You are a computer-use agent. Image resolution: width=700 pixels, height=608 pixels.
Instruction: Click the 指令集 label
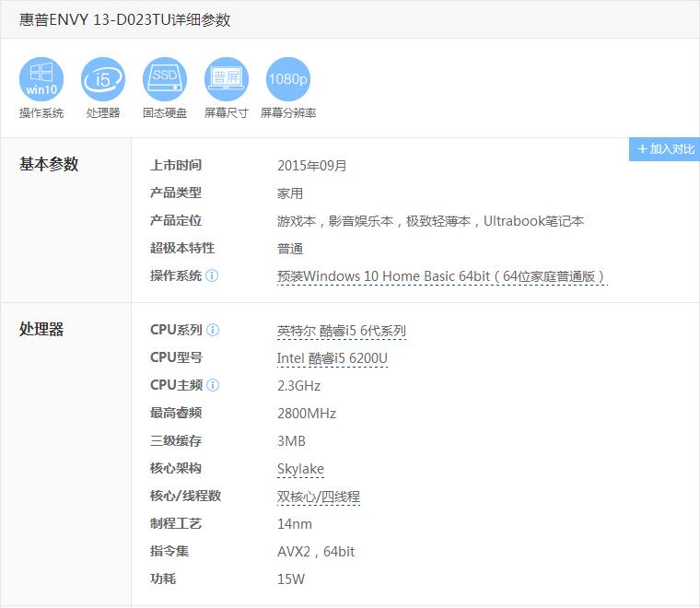(169, 551)
